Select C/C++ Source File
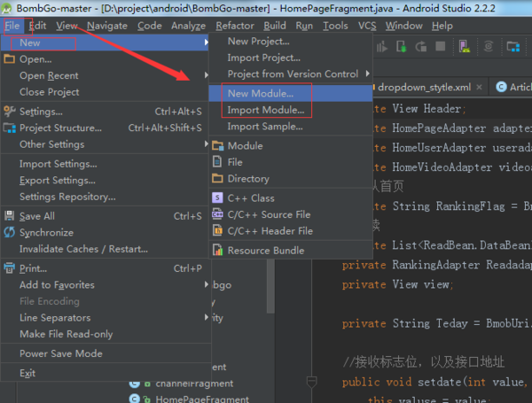The height and width of the screenshot is (403, 532). (x=291, y=214)
